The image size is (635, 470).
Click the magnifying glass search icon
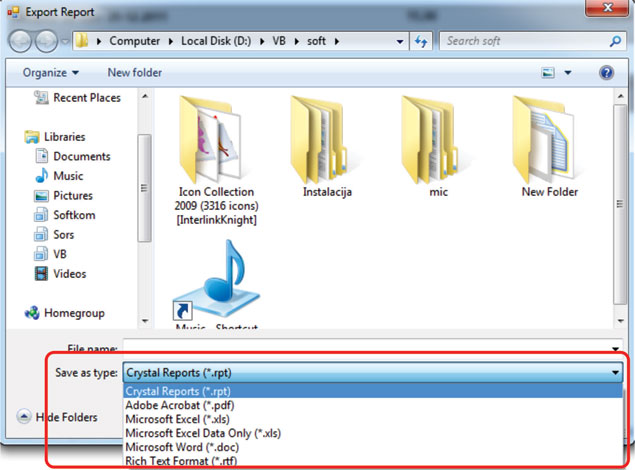coord(616,41)
